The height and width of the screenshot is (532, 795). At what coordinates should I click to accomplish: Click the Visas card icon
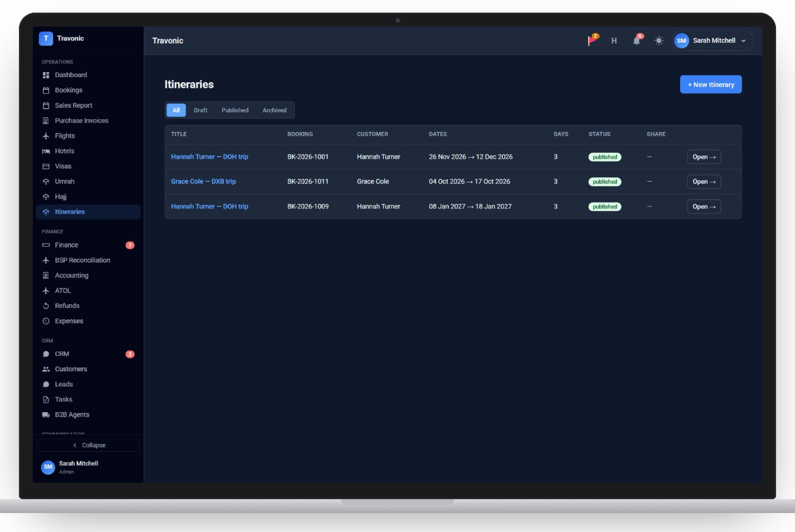[46, 166]
